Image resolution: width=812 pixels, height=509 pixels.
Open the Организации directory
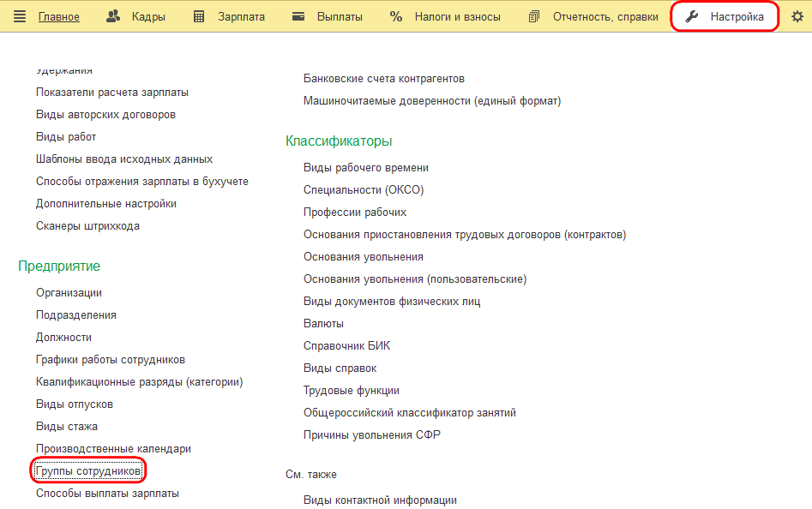coord(69,293)
